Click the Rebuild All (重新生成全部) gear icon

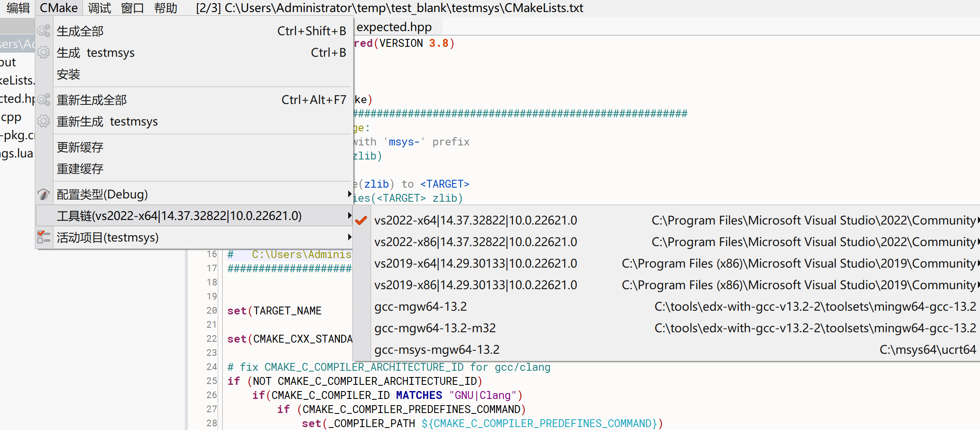point(43,99)
